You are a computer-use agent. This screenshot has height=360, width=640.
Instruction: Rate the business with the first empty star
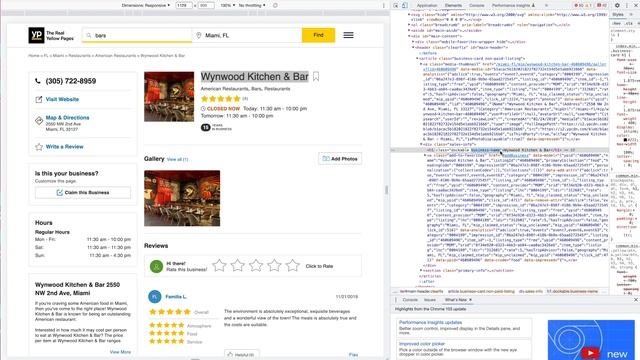point(219,266)
